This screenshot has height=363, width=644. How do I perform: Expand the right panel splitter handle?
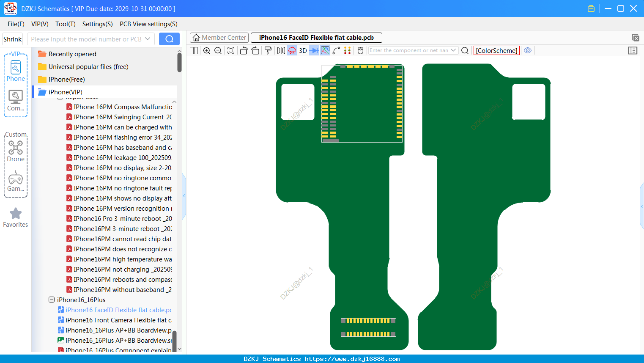point(642,206)
